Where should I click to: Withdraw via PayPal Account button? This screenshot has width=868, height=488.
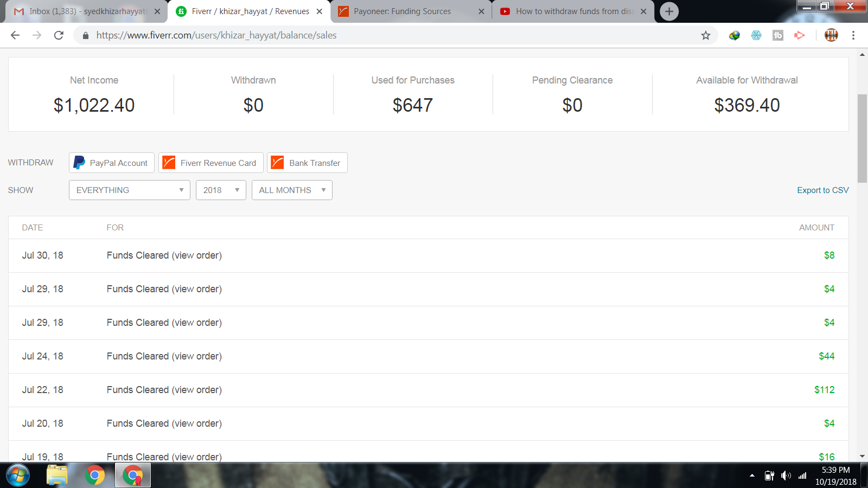[111, 163]
